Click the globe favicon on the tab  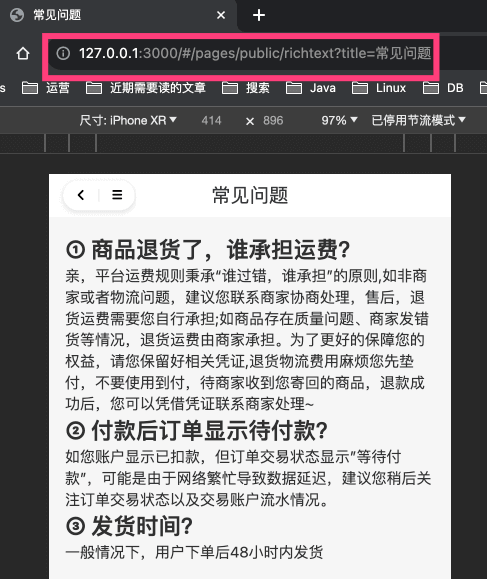(x=17, y=15)
